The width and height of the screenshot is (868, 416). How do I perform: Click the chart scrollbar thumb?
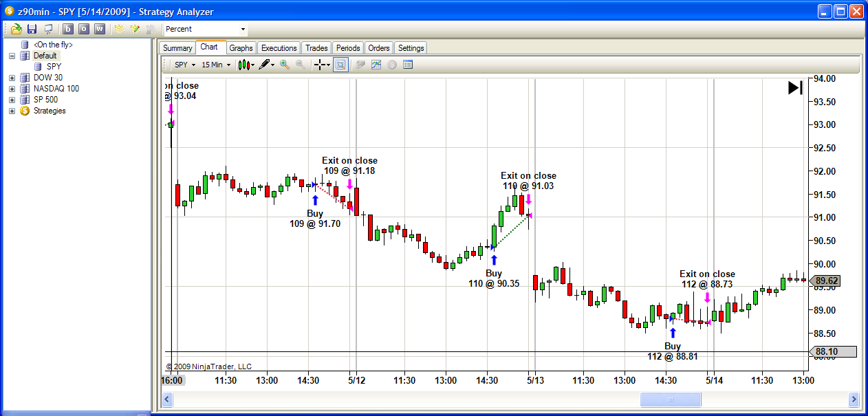click(671, 399)
